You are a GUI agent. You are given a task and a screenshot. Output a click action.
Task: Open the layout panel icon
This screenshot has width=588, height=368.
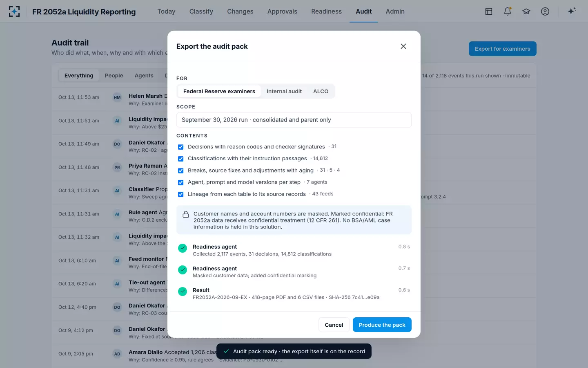click(x=489, y=11)
